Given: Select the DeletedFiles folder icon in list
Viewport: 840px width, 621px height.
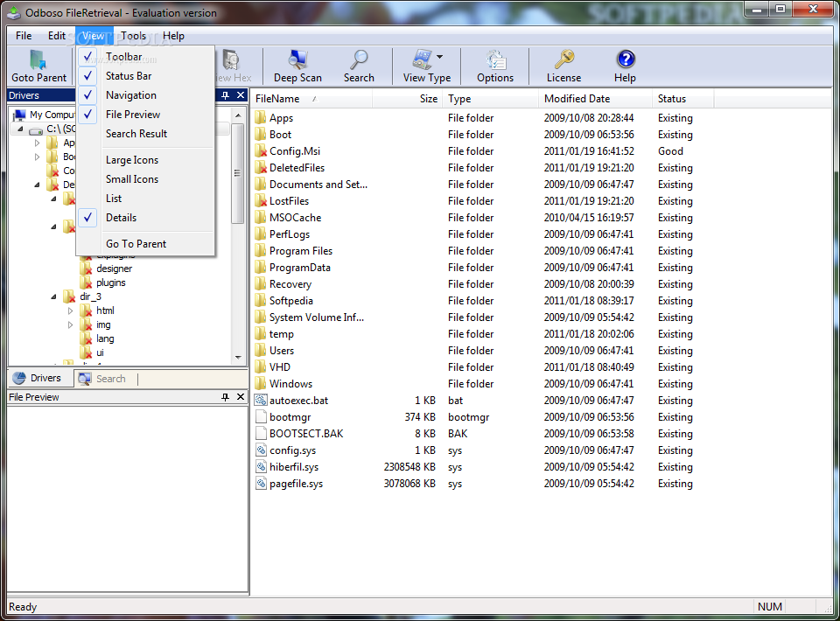Looking at the screenshot, I should tap(261, 168).
